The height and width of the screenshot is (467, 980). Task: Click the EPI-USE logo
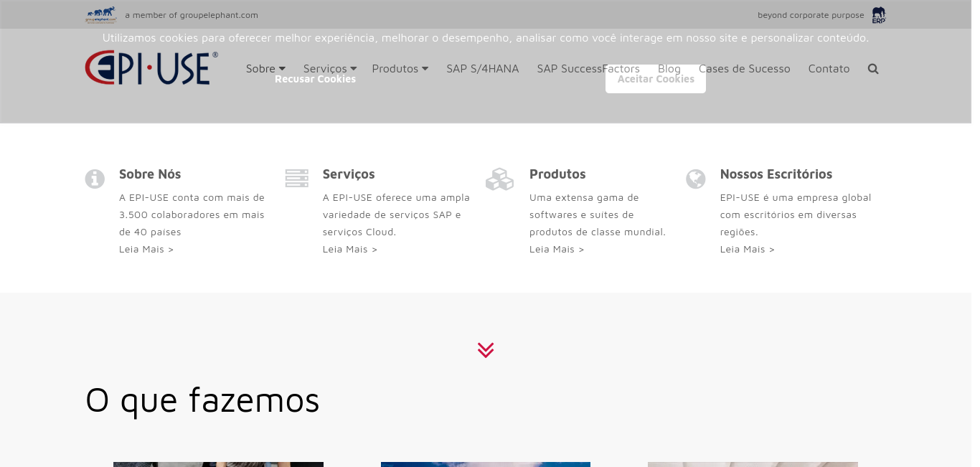click(151, 68)
